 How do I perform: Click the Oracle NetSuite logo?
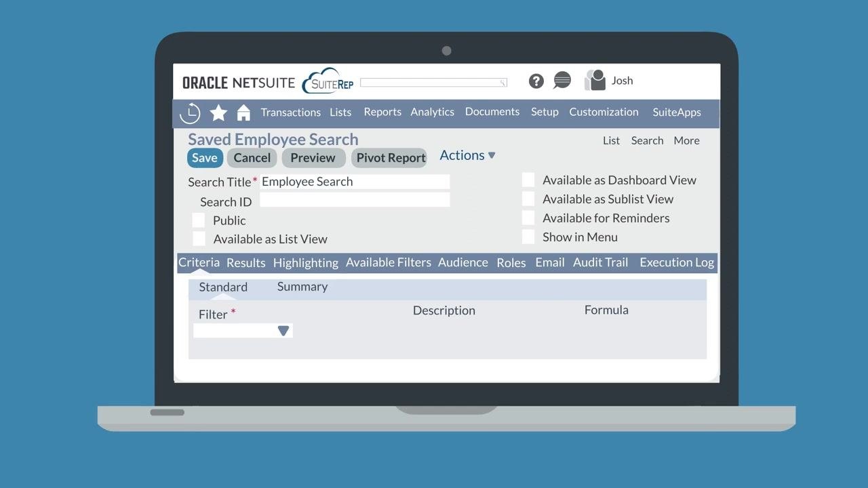click(x=239, y=83)
